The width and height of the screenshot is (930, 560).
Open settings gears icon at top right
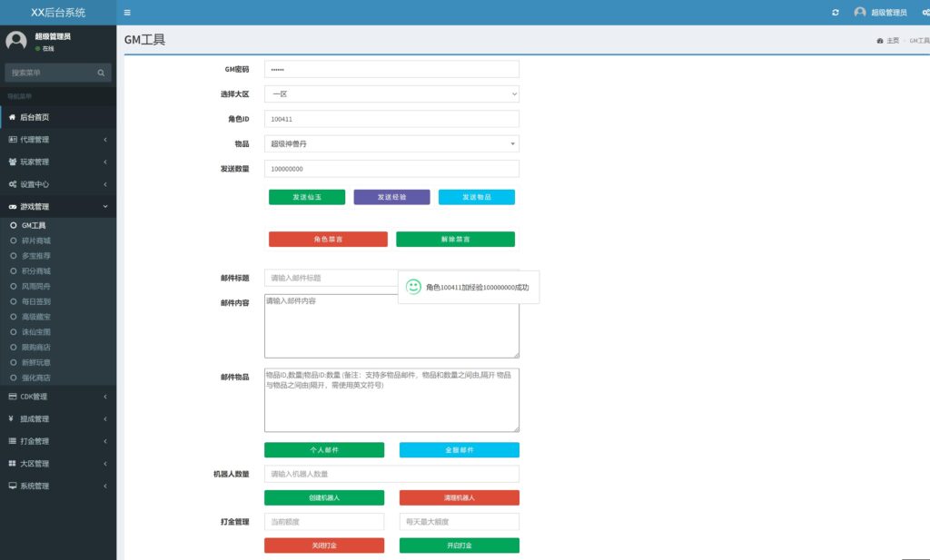925,13
